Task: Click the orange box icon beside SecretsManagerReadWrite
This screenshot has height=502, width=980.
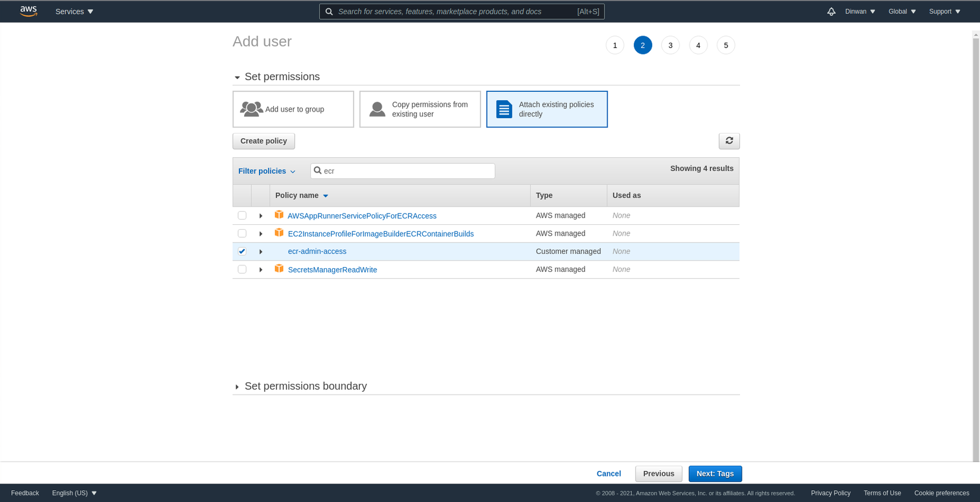Action: tap(279, 269)
